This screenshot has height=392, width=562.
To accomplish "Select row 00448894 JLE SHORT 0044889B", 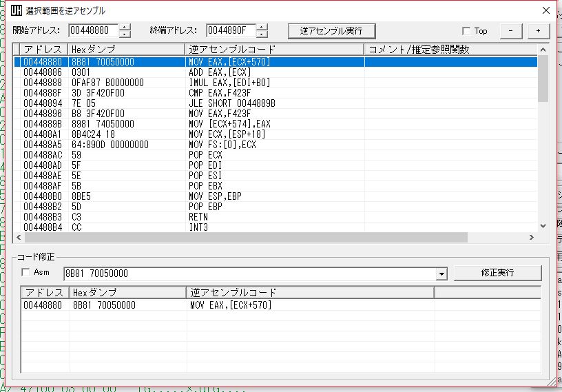I will click(x=275, y=103).
